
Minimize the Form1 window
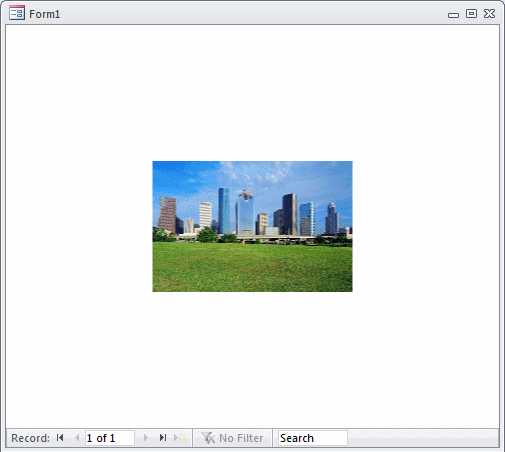coord(453,15)
